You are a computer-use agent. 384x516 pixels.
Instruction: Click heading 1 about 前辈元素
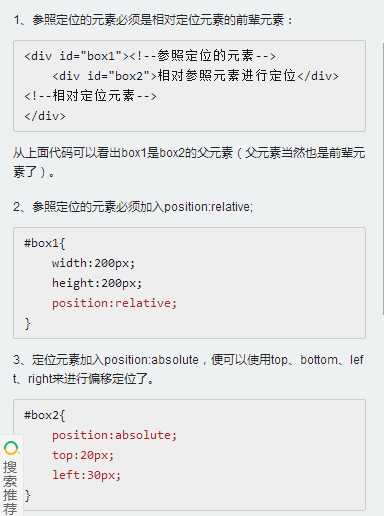tap(153, 20)
